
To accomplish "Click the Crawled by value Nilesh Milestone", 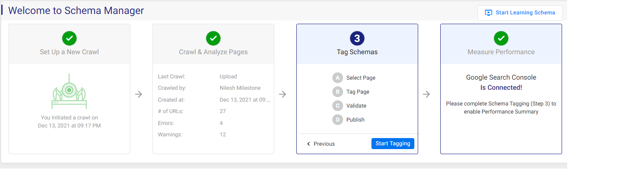I will 240,88.
